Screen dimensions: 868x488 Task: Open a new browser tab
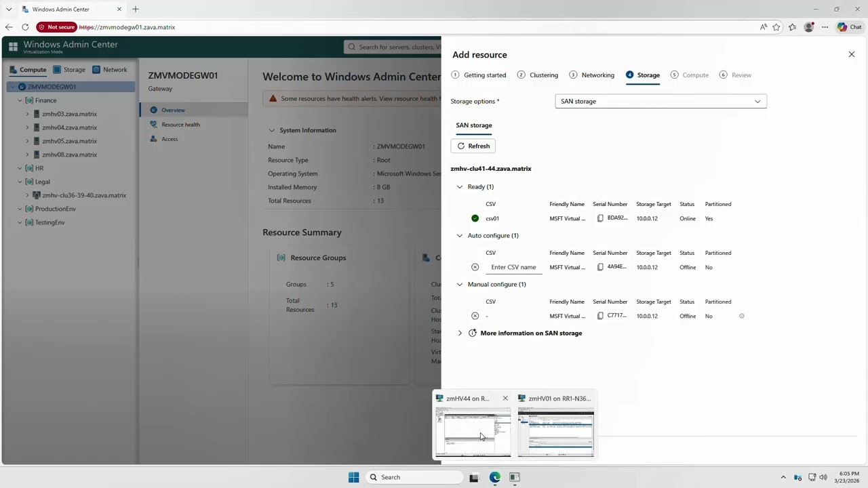point(136,9)
